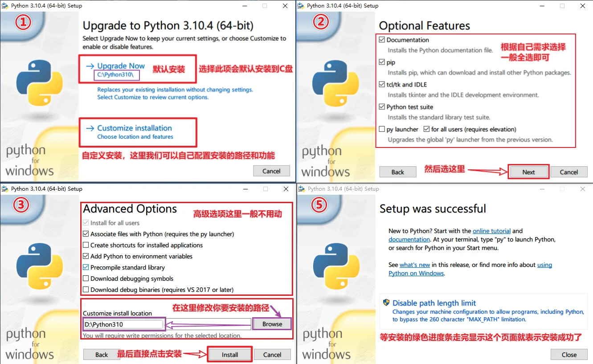This screenshot has height=364, width=593.
Task: Enable Create shortcuts for installed applications
Action: pos(86,245)
